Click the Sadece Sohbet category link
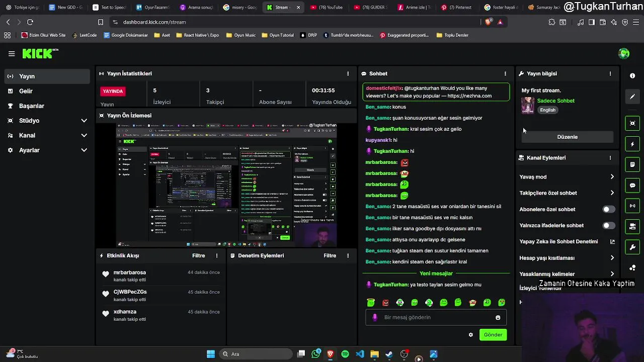The height and width of the screenshot is (362, 644). (555, 101)
